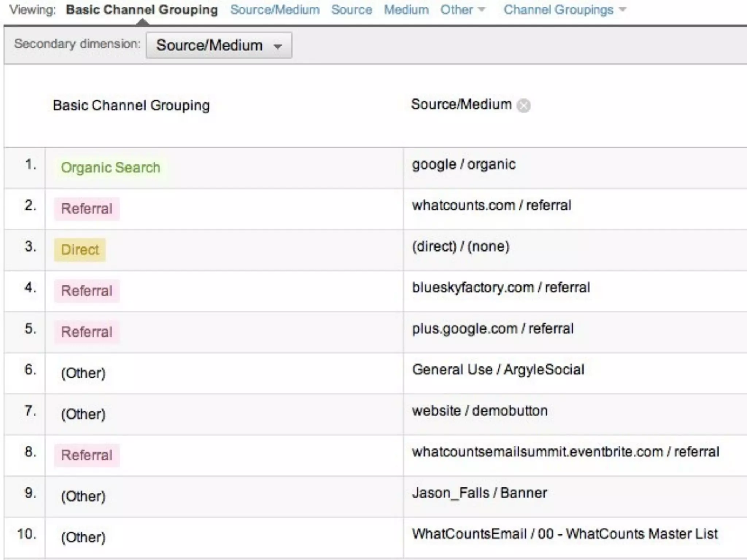Switch to the Source viewing tab
The width and height of the screenshot is (747, 560).
pyautogui.click(x=352, y=10)
